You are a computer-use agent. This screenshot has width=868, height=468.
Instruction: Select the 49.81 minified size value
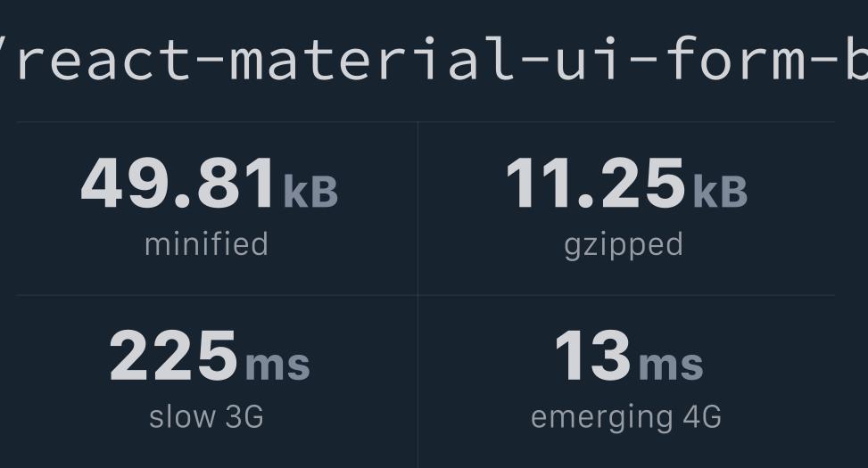click(178, 183)
